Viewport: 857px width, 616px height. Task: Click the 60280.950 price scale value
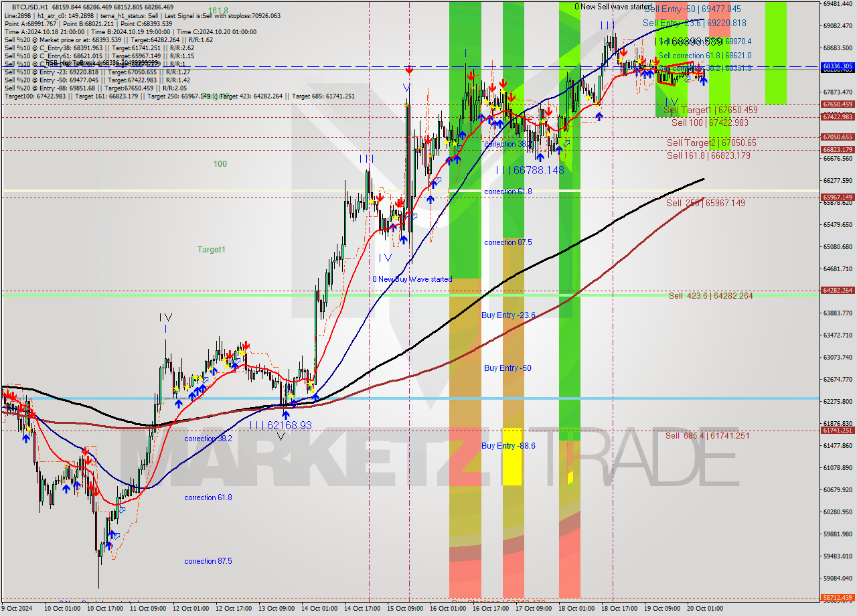838,512
